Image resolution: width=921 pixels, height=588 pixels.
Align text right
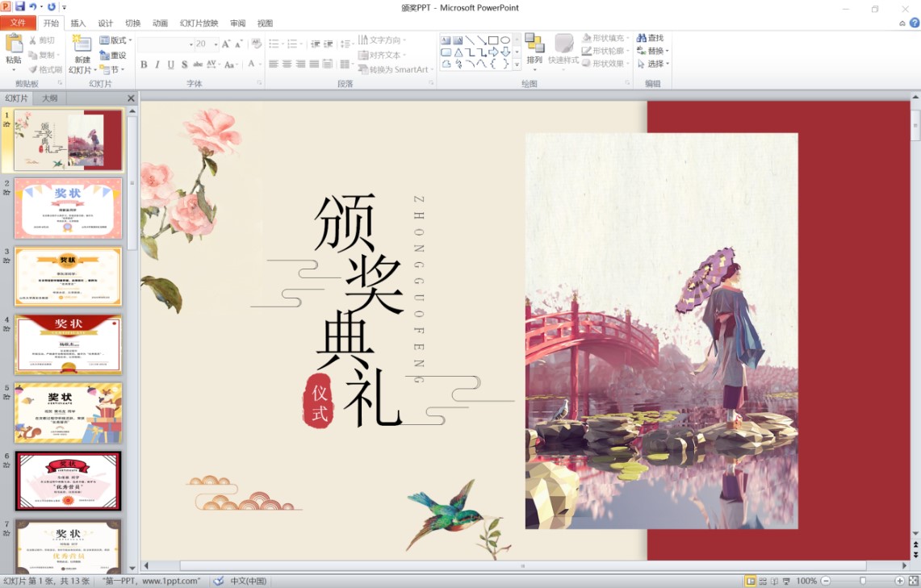(x=301, y=64)
